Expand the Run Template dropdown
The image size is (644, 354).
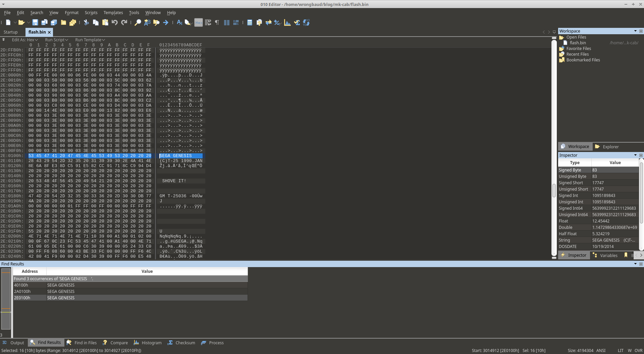pos(90,40)
